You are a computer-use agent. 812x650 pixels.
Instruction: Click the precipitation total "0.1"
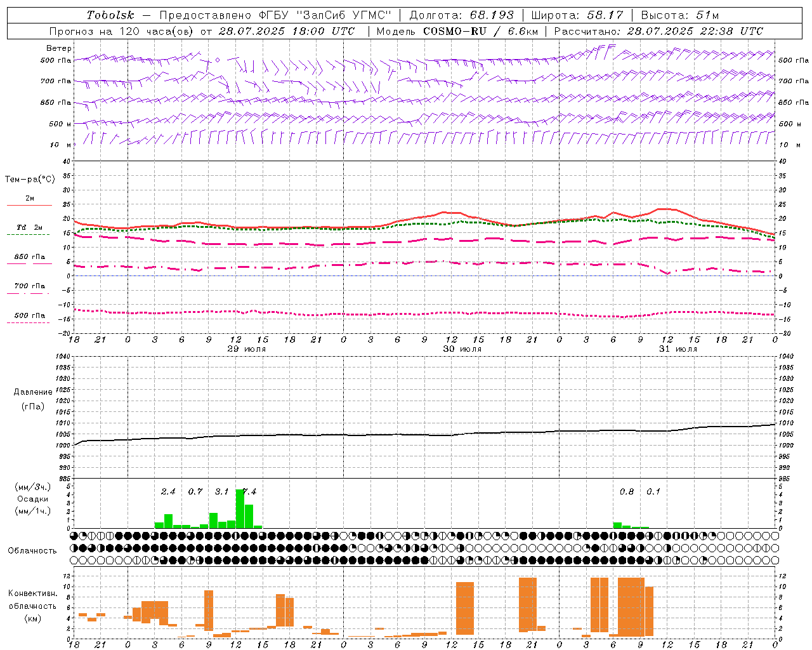(653, 492)
